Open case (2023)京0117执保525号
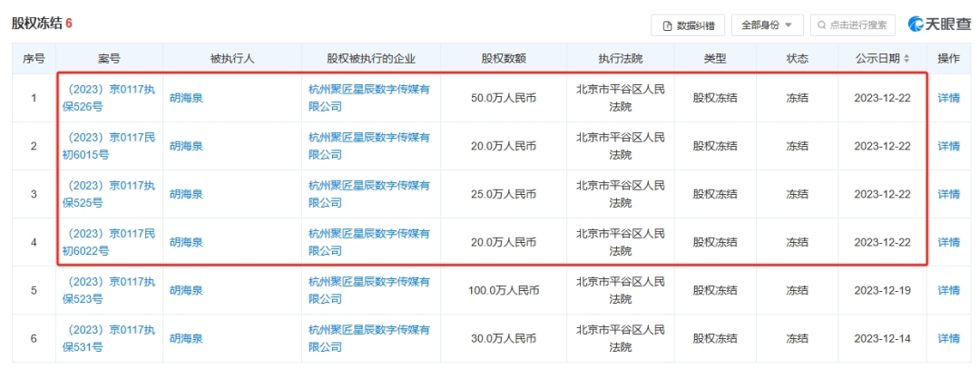The width and height of the screenshot is (980, 388). [109, 194]
